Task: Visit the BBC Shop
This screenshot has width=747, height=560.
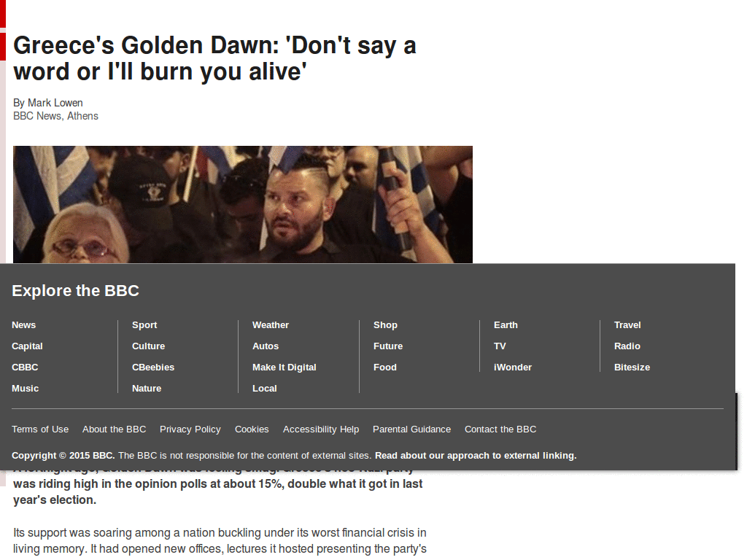Action: click(x=385, y=324)
